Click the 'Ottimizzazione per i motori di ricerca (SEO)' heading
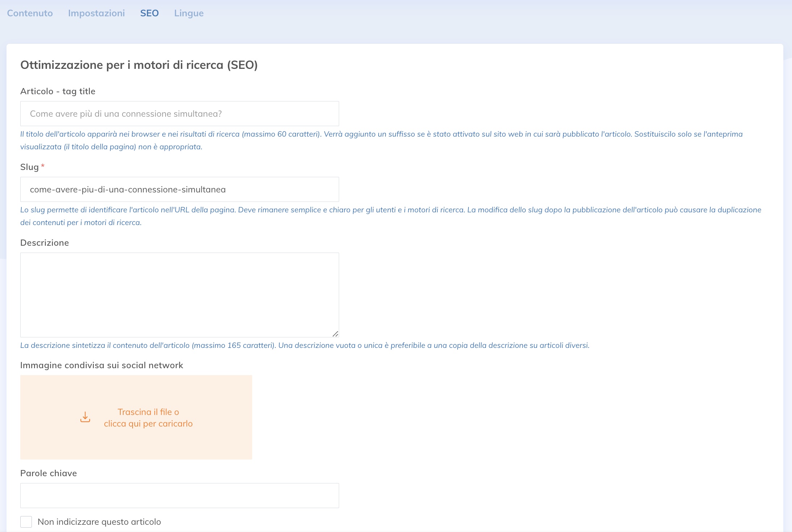 pos(139,65)
